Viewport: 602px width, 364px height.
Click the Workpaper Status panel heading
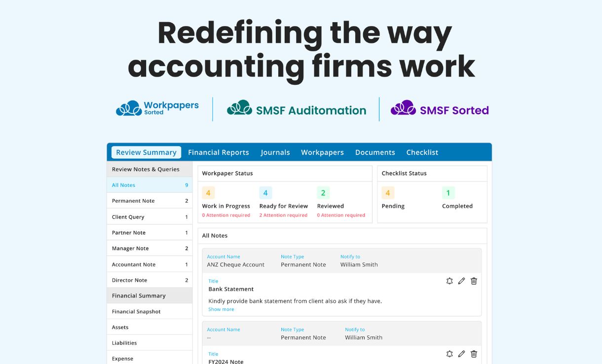(x=227, y=174)
